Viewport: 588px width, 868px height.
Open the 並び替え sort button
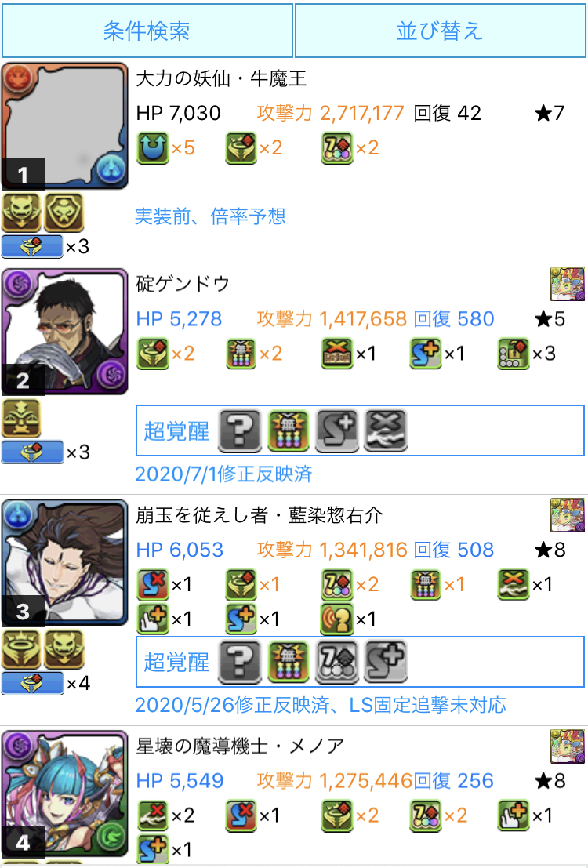pos(440,31)
